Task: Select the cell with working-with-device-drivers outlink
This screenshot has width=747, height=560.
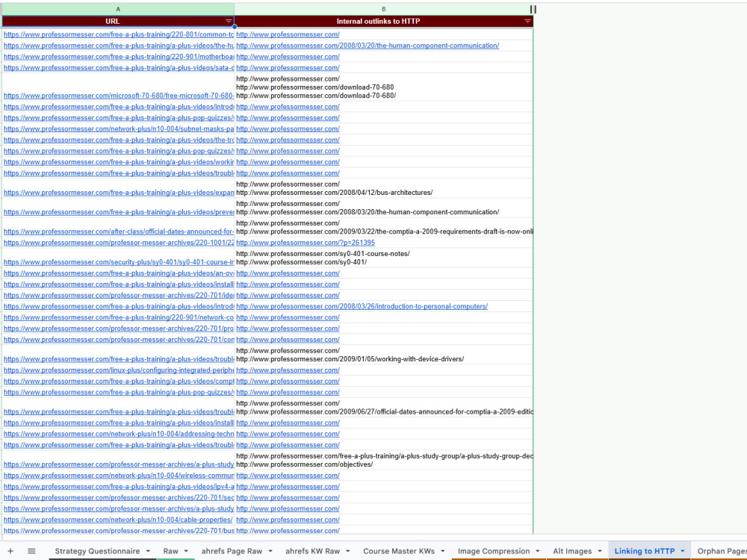Action: click(x=383, y=355)
